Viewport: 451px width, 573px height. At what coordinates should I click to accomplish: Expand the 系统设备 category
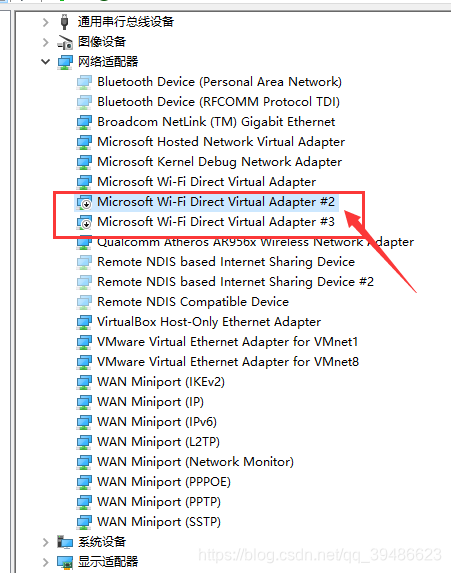point(46,542)
